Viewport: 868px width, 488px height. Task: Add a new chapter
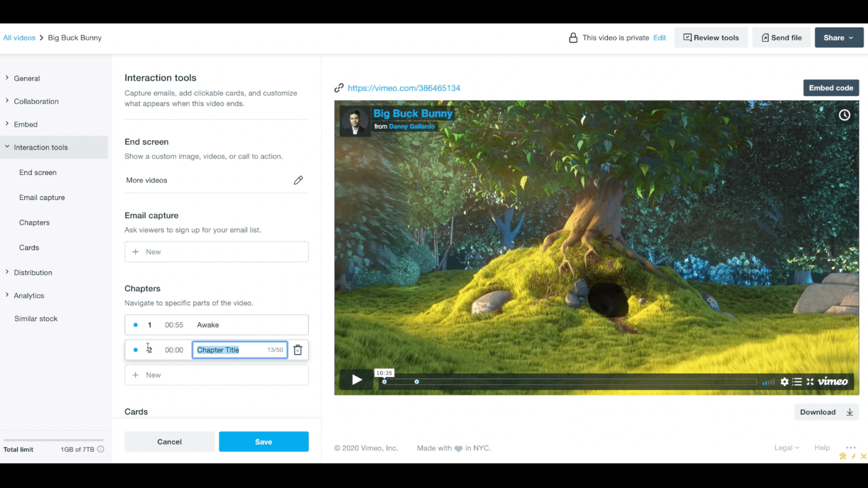pyautogui.click(x=217, y=375)
